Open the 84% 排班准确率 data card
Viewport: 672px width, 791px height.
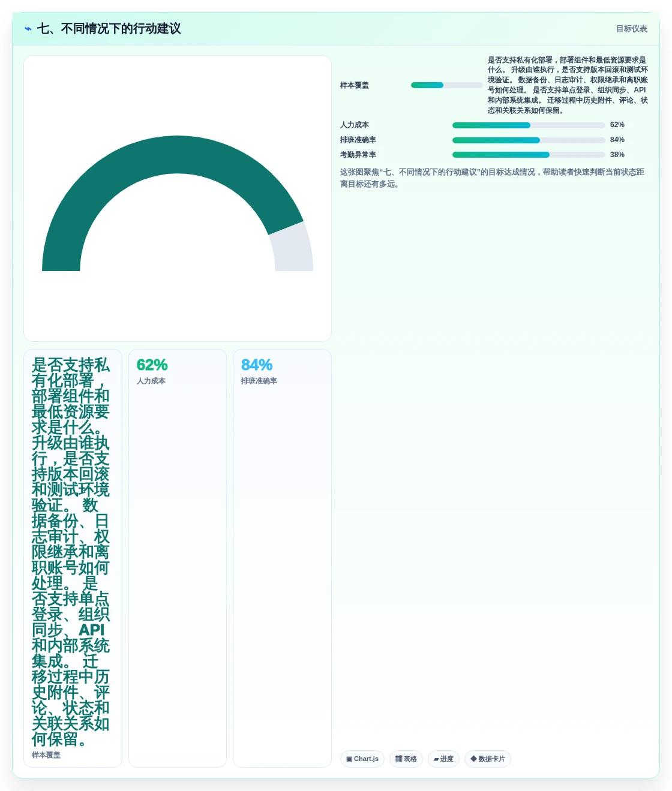[282, 558]
